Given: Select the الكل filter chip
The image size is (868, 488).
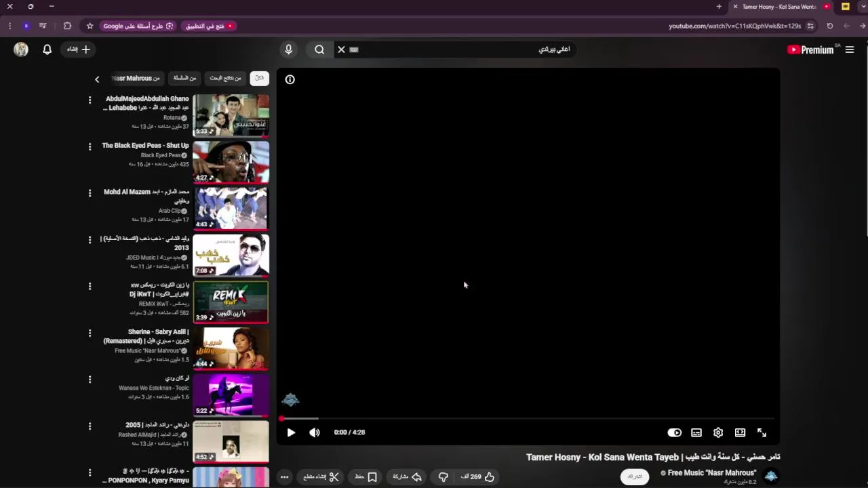Looking at the screenshot, I should 259,78.
